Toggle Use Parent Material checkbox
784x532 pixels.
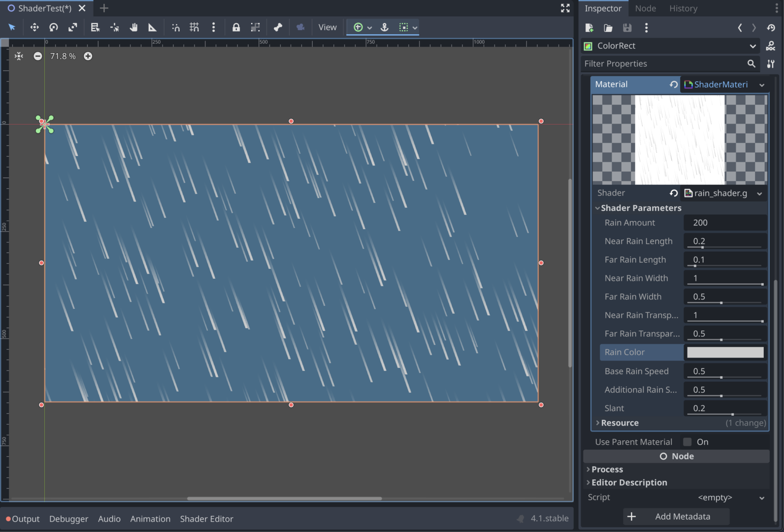[x=687, y=442]
